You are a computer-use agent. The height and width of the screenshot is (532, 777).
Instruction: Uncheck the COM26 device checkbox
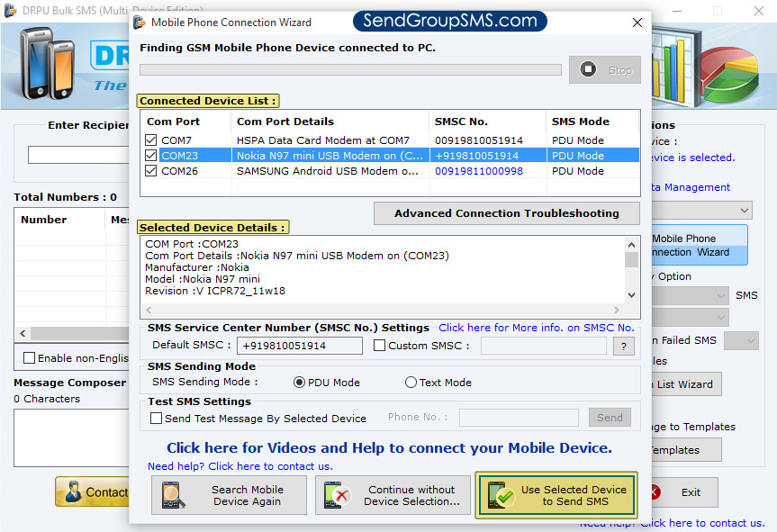tap(149, 171)
